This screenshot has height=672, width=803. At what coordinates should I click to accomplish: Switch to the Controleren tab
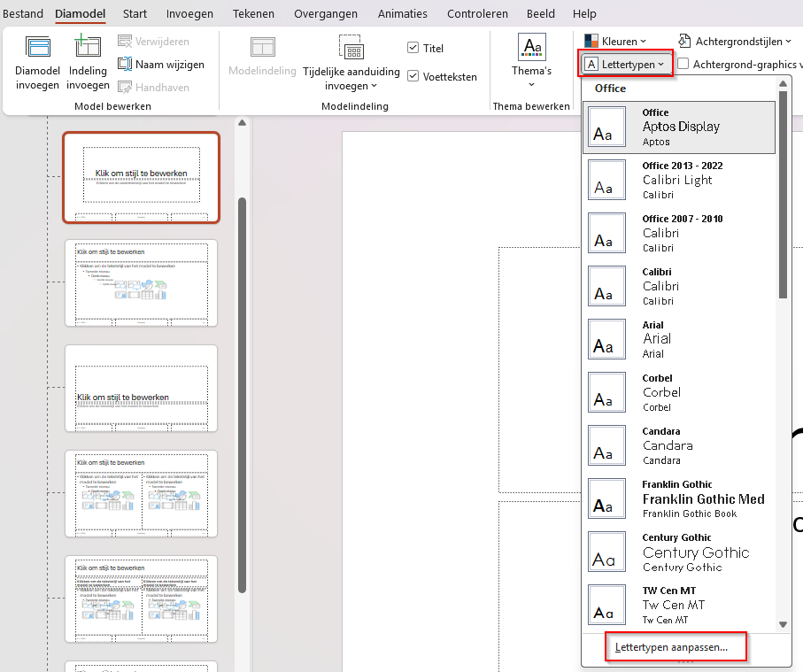pyautogui.click(x=477, y=14)
